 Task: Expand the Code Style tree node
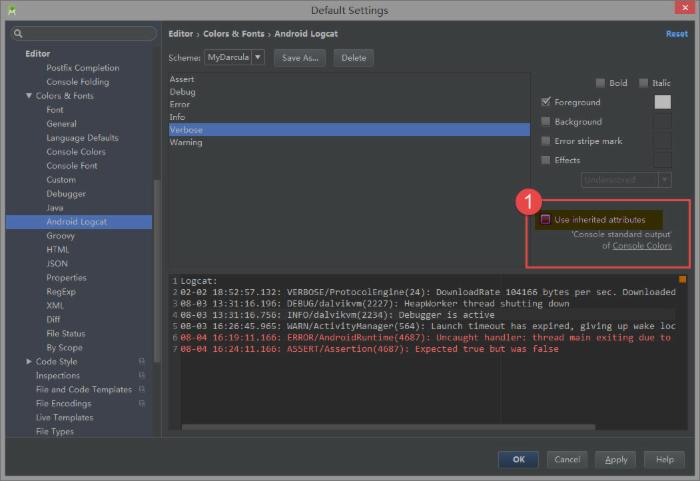pyautogui.click(x=28, y=362)
